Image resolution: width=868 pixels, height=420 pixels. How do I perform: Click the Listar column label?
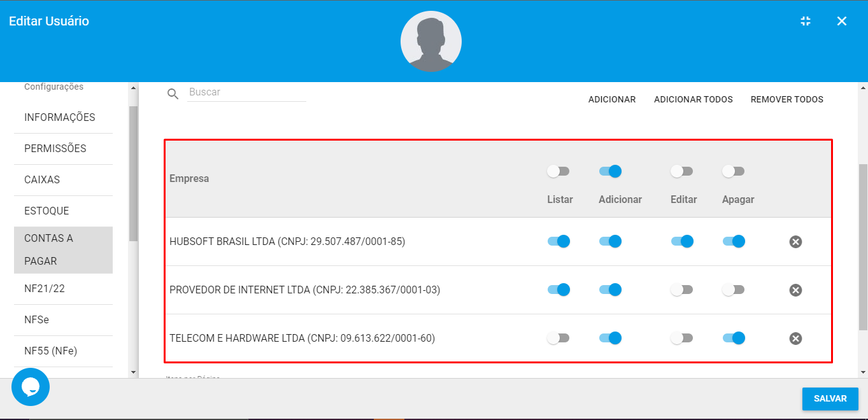click(560, 200)
